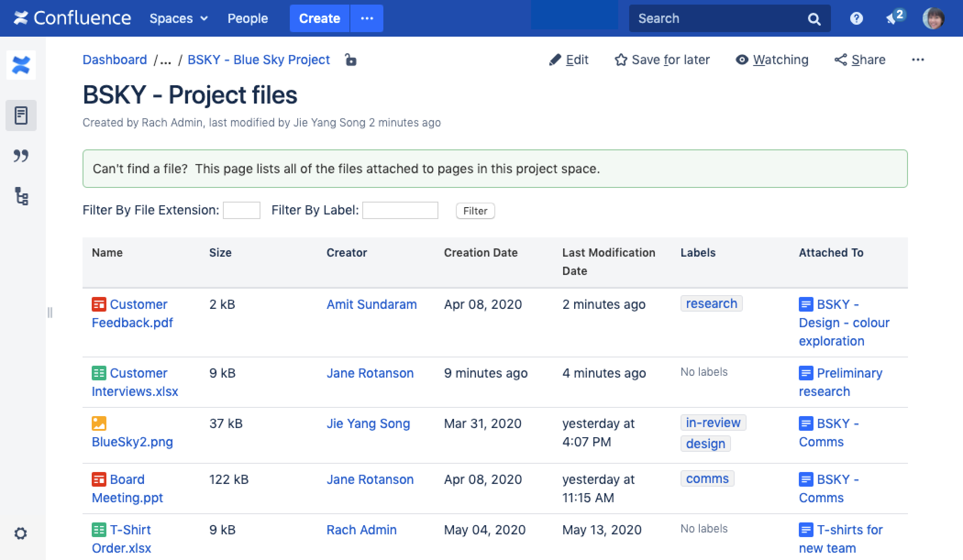Click the help question mark icon
This screenshot has height=560, width=963.
[856, 18]
